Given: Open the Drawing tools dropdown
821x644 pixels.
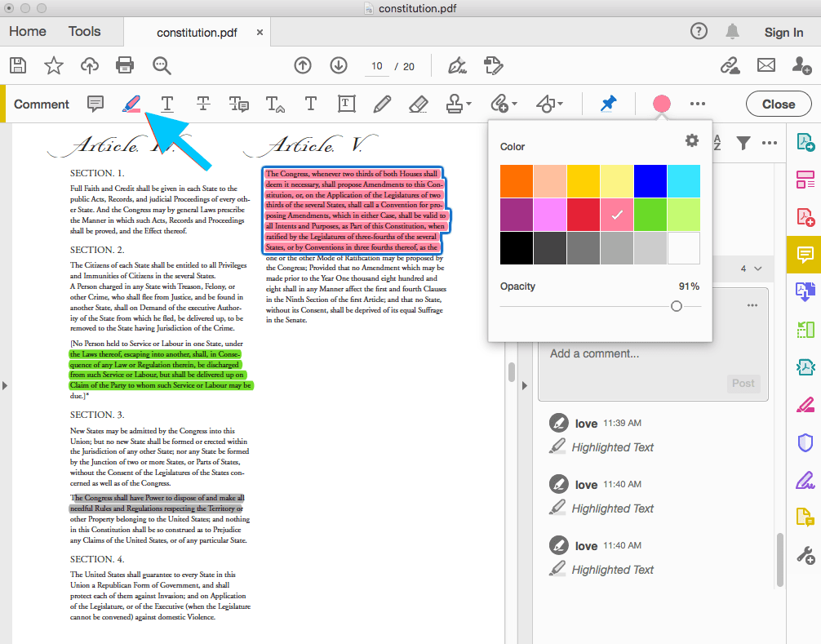Looking at the screenshot, I should (x=548, y=104).
